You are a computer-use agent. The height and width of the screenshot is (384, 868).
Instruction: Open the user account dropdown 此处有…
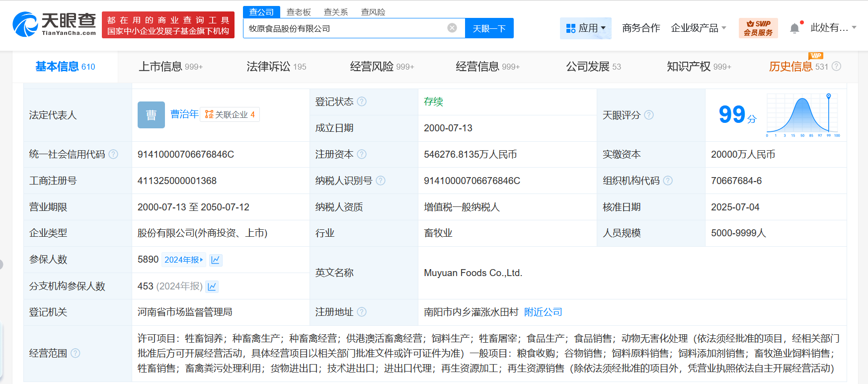pyautogui.click(x=833, y=28)
